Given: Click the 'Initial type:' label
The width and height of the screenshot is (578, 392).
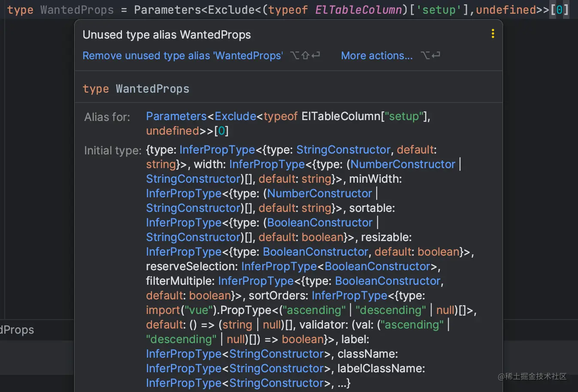Looking at the screenshot, I should tap(113, 151).
